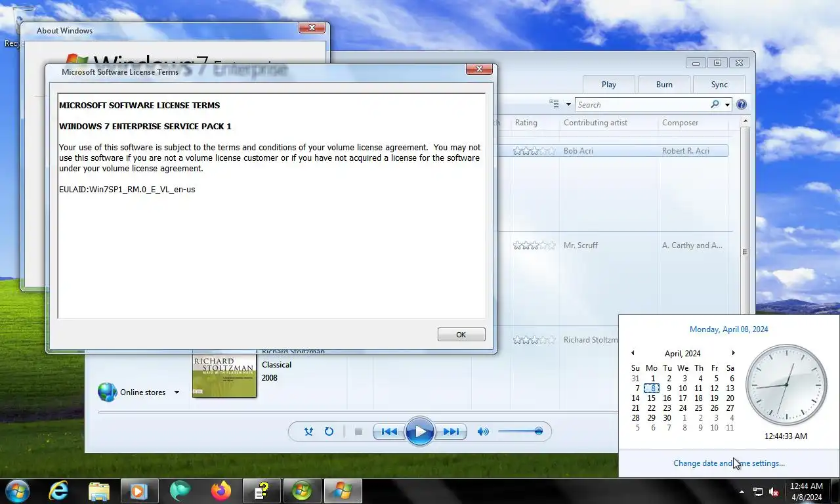Sort by the Contributing artist column header

595,123
